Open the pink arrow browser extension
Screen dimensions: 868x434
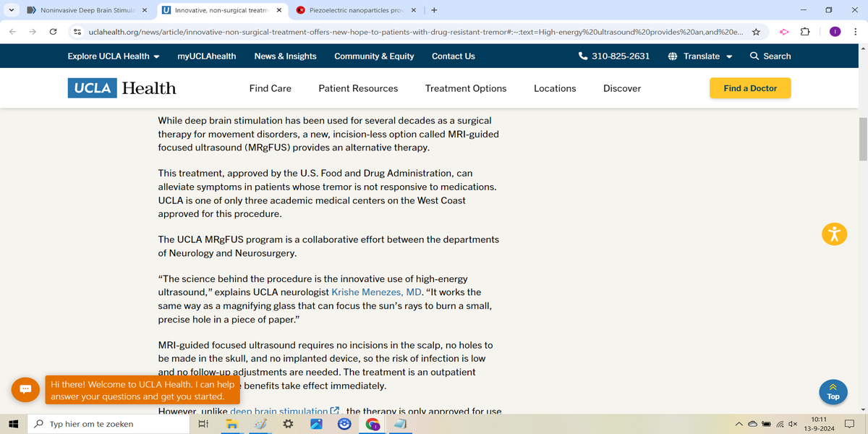point(784,32)
